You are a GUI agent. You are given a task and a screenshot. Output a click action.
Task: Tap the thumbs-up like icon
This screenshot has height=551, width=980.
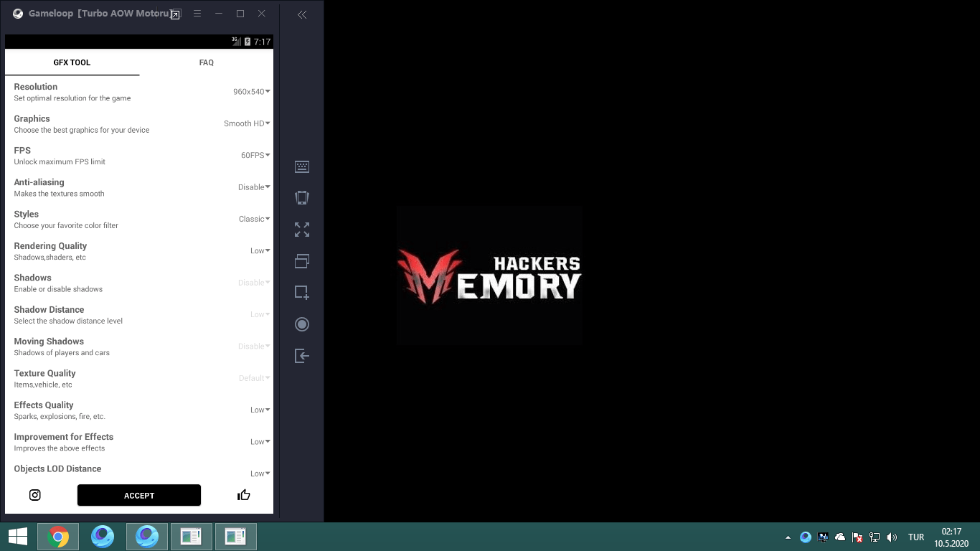click(244, 495)
